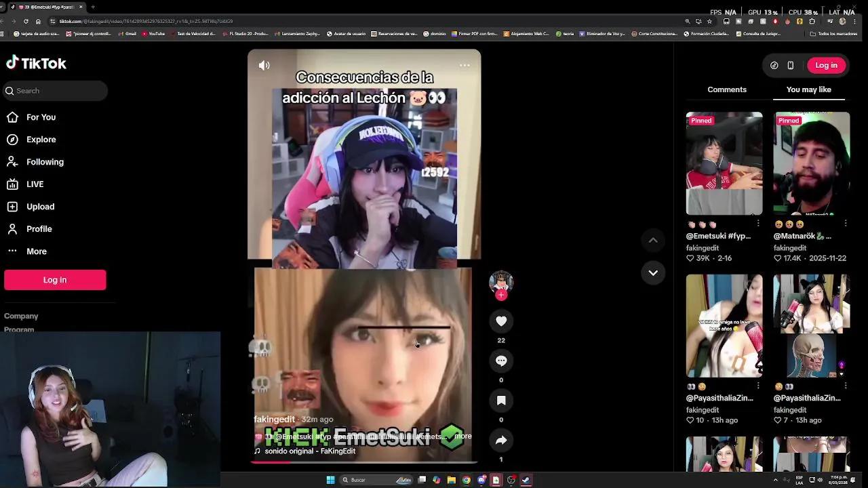Open Windows Start menu
This screenshot has height=488, width=868.
[x=330, y=480]
